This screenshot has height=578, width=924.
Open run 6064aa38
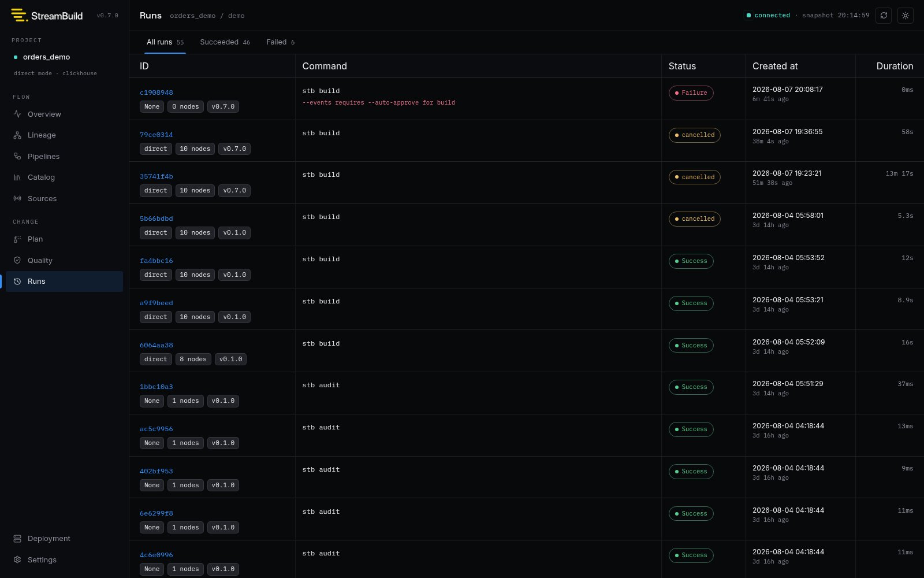pyautogui.click(x=157, y=345)
